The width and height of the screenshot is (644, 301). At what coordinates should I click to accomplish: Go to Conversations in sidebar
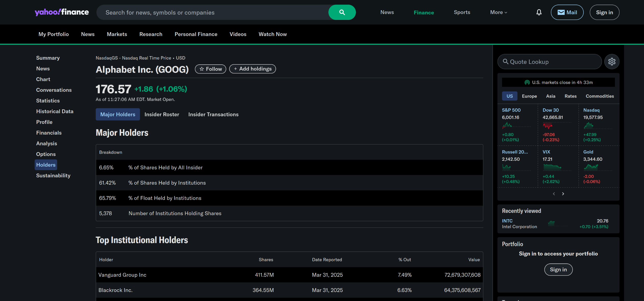tap(54, 90)
